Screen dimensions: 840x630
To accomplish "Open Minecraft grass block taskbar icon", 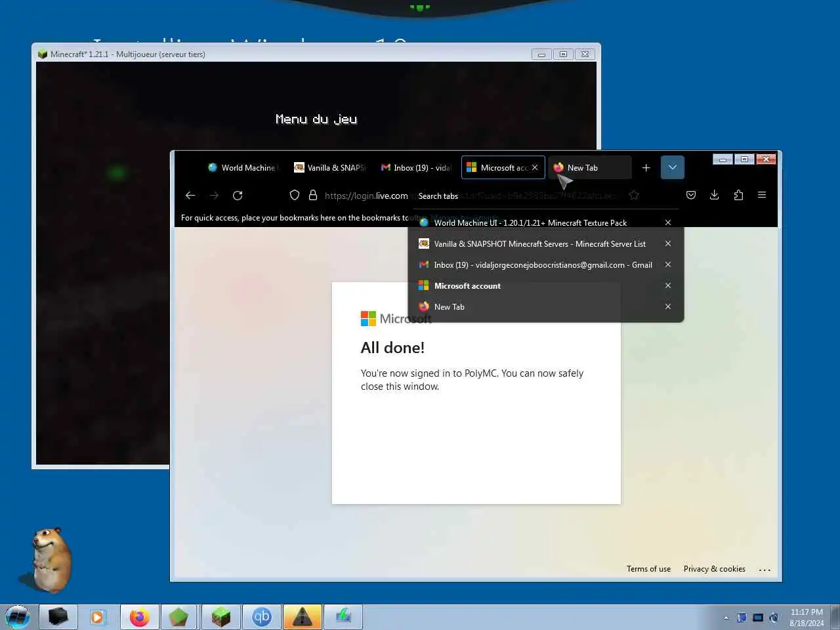I will (x=220, y=617).
